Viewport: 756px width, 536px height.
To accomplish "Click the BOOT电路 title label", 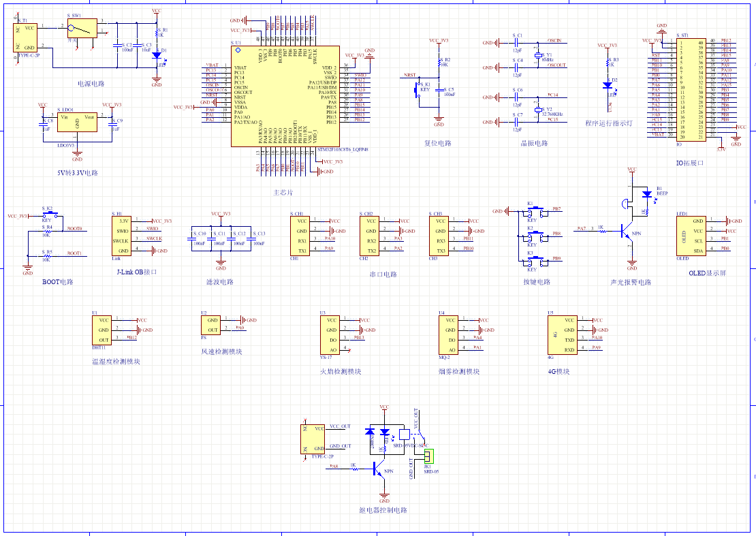I will (x=57, y=281).
